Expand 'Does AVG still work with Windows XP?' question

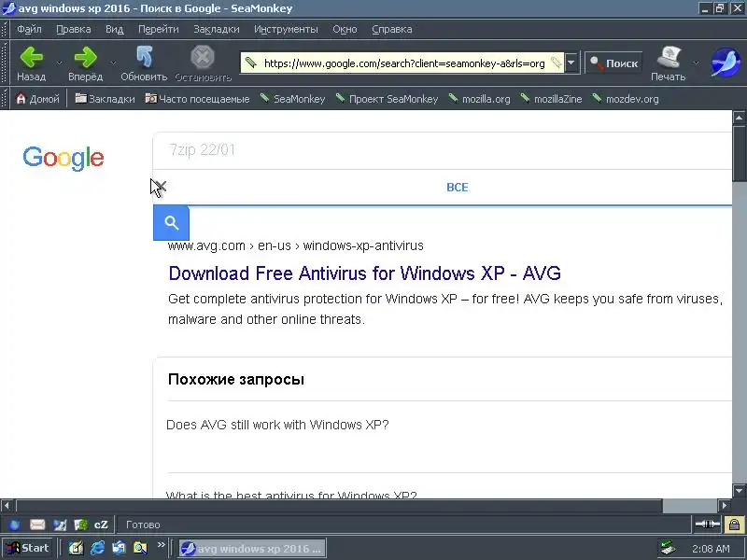click(x=277, y=425)
